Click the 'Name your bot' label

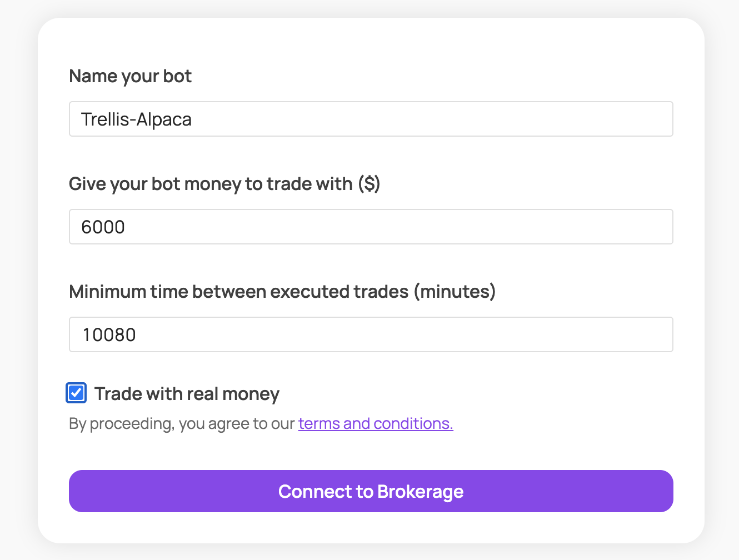(x=130, y=76)
